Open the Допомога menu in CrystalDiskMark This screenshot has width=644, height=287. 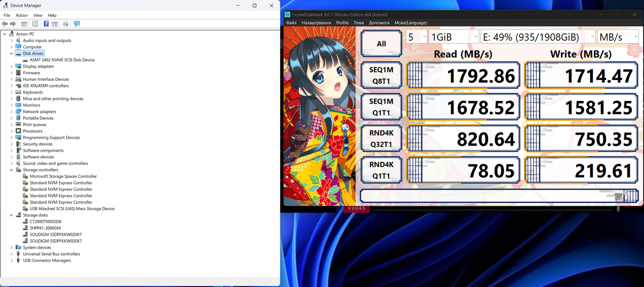379,23
